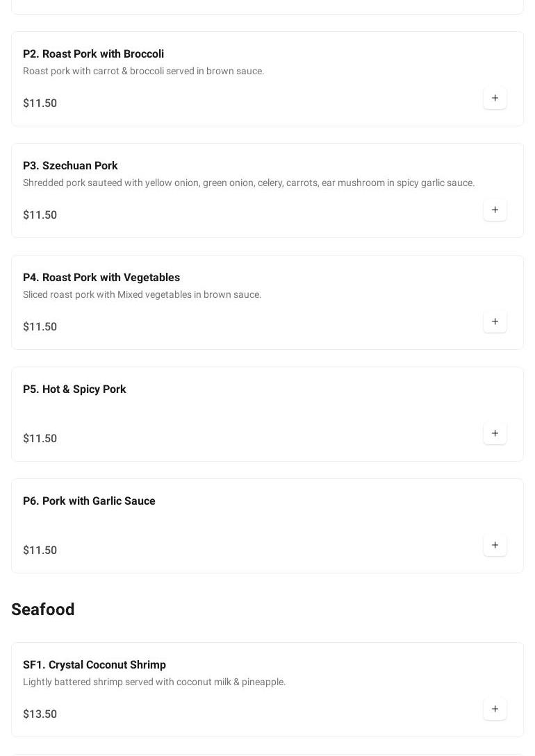
Task: Click the Szechuan Pork ingredients description
Action: click(249, 183)
